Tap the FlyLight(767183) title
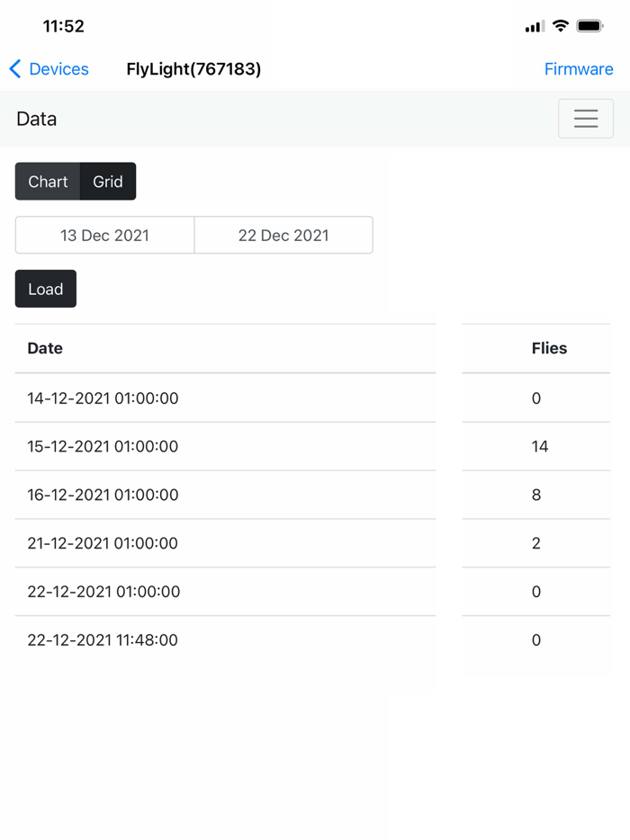Image resolution: width=630 pixels, height=840 pixels. click(193, 69)
